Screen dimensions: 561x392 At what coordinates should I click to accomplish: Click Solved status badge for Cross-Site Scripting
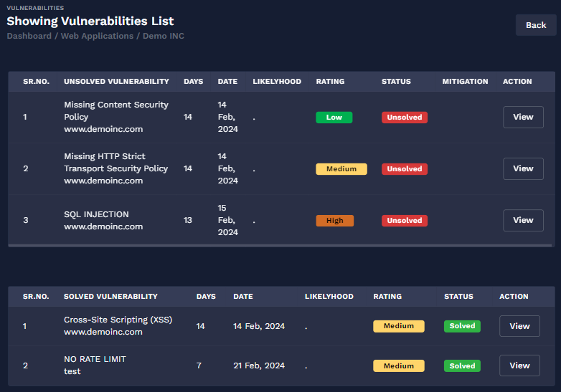click(x=462, y=326)
